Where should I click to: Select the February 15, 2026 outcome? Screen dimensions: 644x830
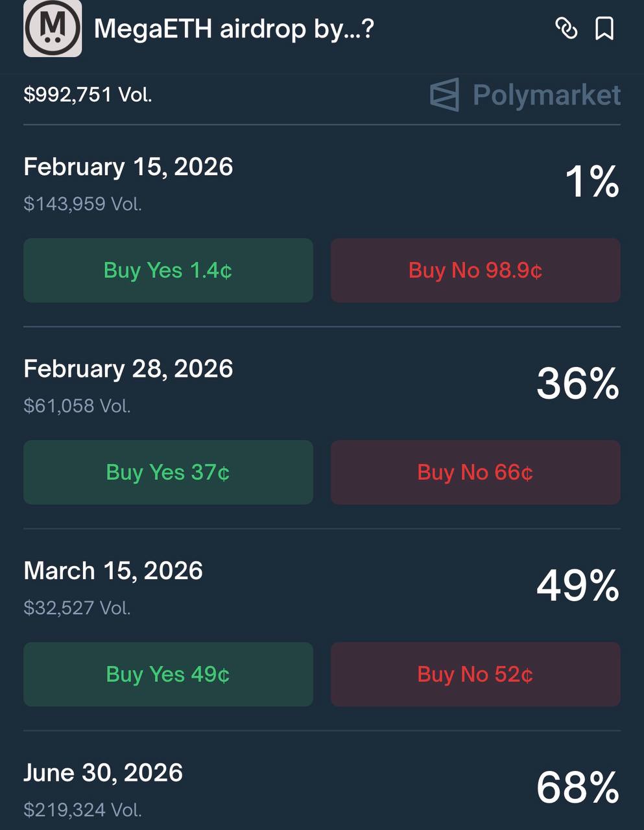[128, 167]
